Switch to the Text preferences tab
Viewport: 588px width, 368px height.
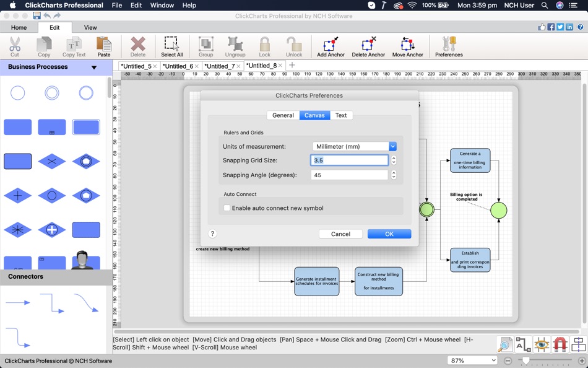pos(341,115)
